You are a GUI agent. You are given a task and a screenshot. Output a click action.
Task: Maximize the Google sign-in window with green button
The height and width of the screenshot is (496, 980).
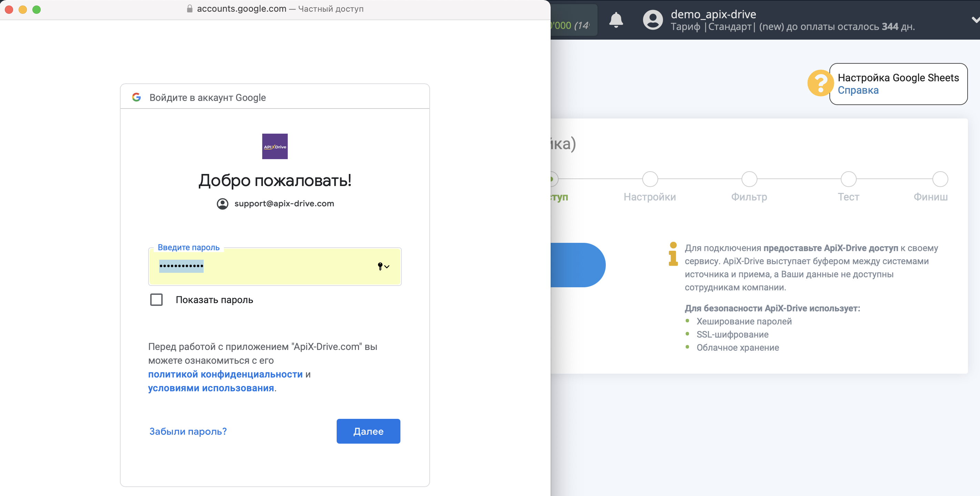(x=37, y=10)
